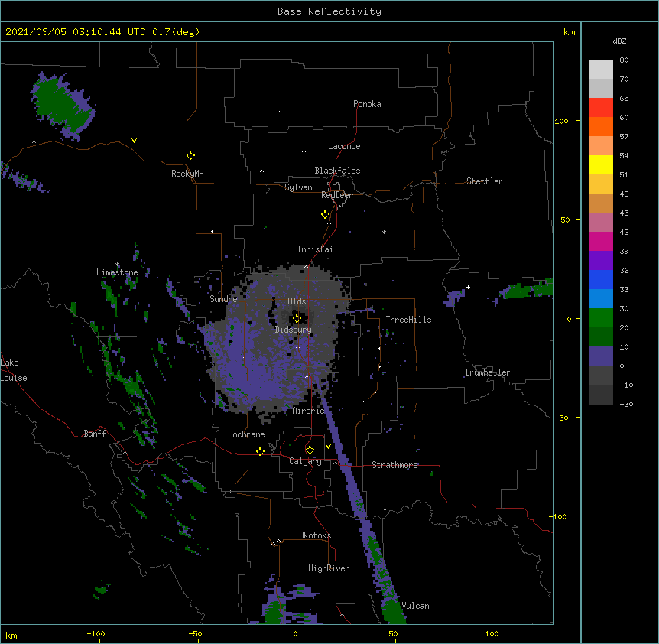Select the 33 dBZ blue color swatch
Screen dimensions: 659x644
coord(601,299)
